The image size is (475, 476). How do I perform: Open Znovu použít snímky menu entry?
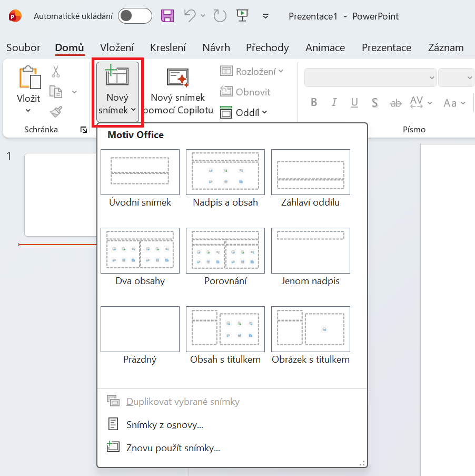[232, 448]
